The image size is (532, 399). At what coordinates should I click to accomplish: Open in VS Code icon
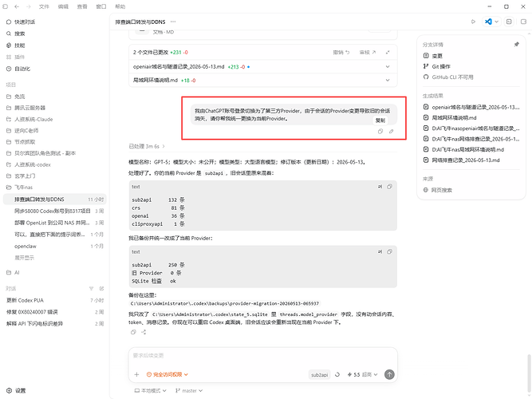488,22
